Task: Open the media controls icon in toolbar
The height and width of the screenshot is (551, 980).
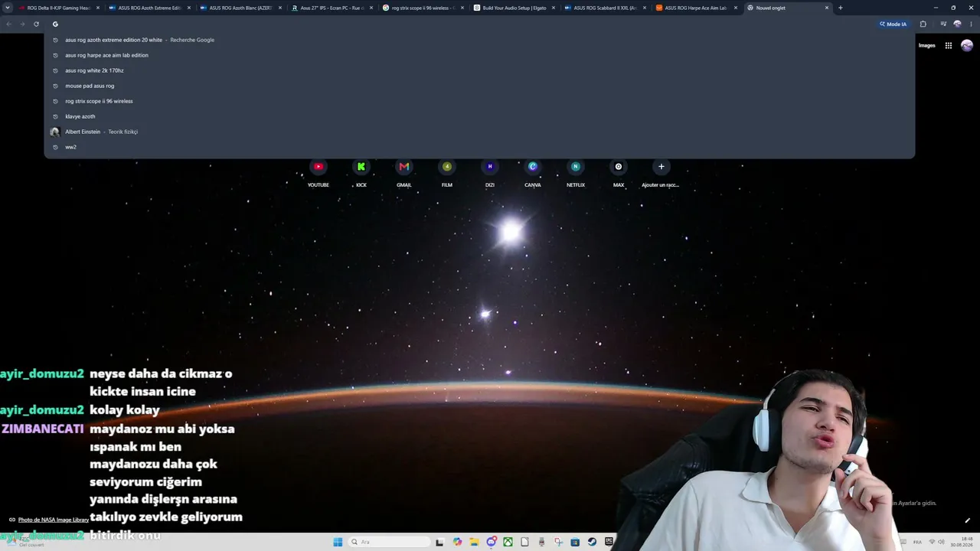Action: pos(943,24)
